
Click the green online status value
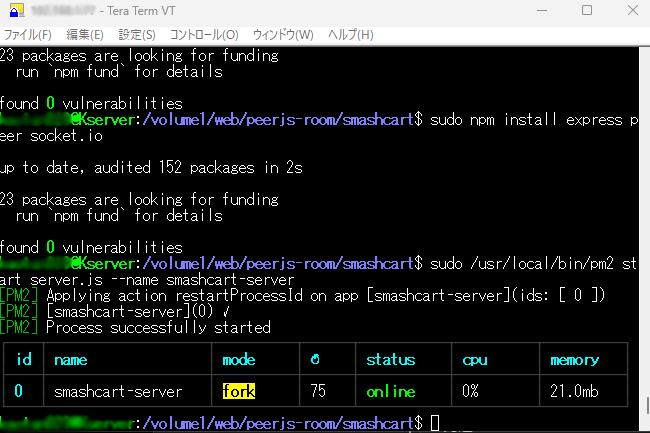(391, 392)
